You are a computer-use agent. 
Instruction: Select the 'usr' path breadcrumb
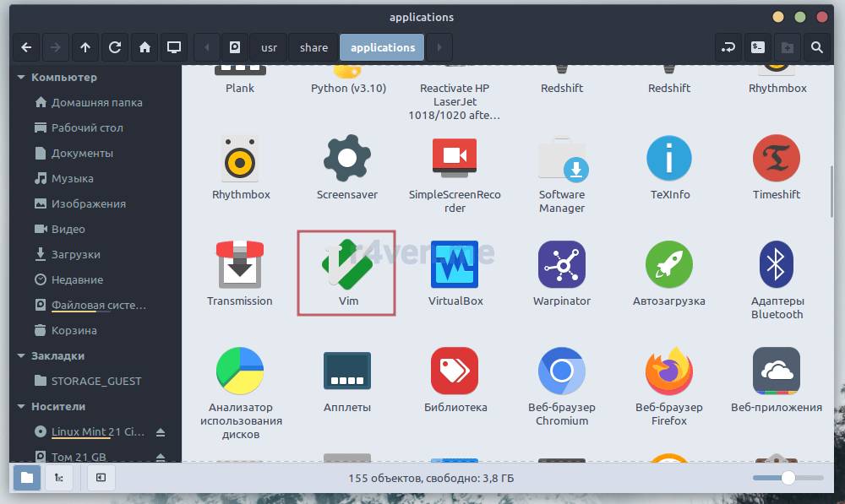click(x=269, y=47)
